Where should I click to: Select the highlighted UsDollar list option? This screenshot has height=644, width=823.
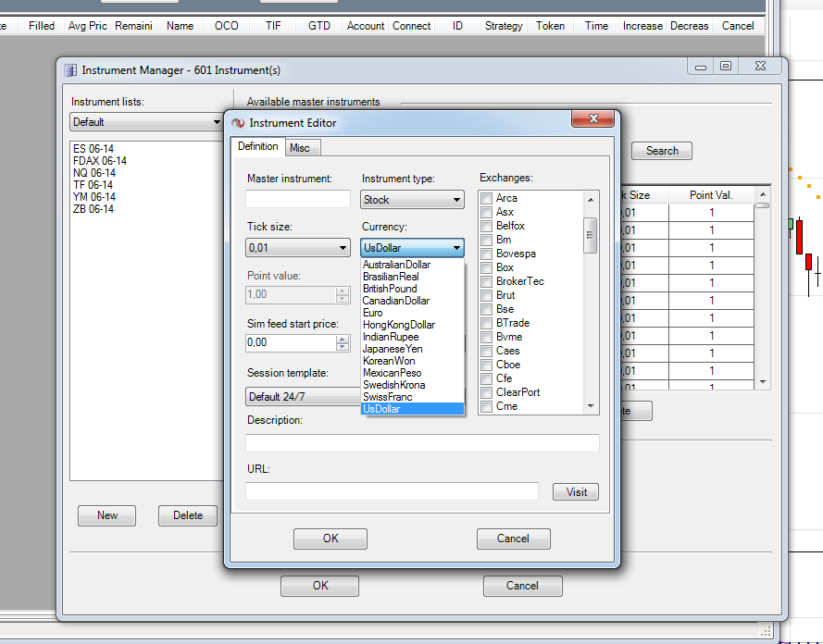(413, 409)
